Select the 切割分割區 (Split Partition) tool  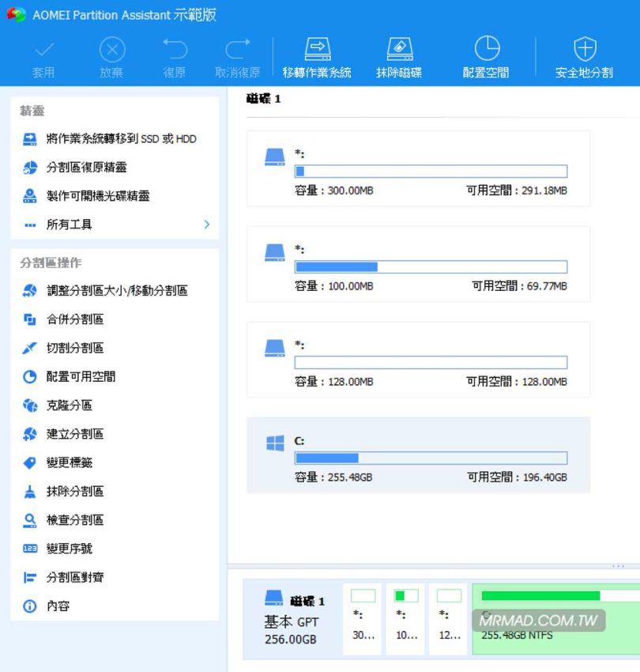tap(66, 348)
